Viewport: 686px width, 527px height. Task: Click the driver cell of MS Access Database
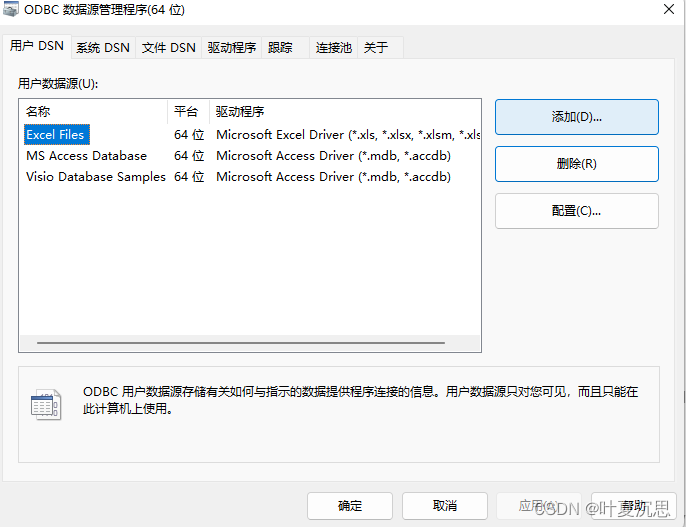(x=333, y=156)
